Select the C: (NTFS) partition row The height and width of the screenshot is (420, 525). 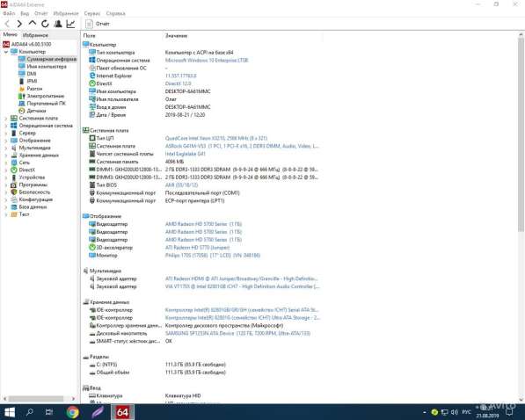[x=202, y=364]
